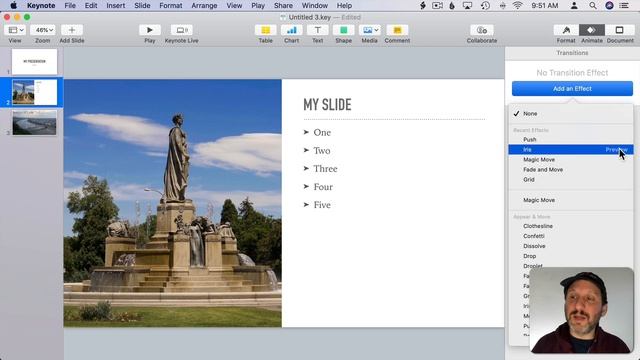Open the Play menu in menu bar
Screen dimensions: 640x360
pyautogui.click(x=258, y=6)
